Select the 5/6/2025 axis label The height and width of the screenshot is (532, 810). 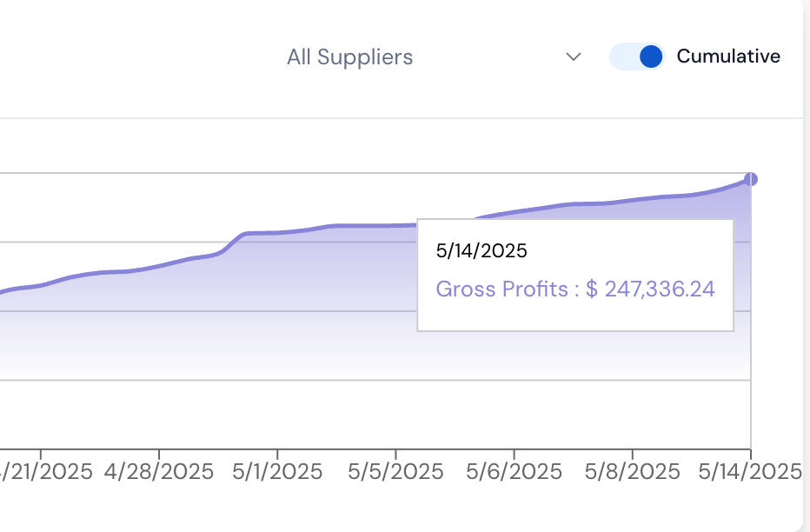pos(515,470)
